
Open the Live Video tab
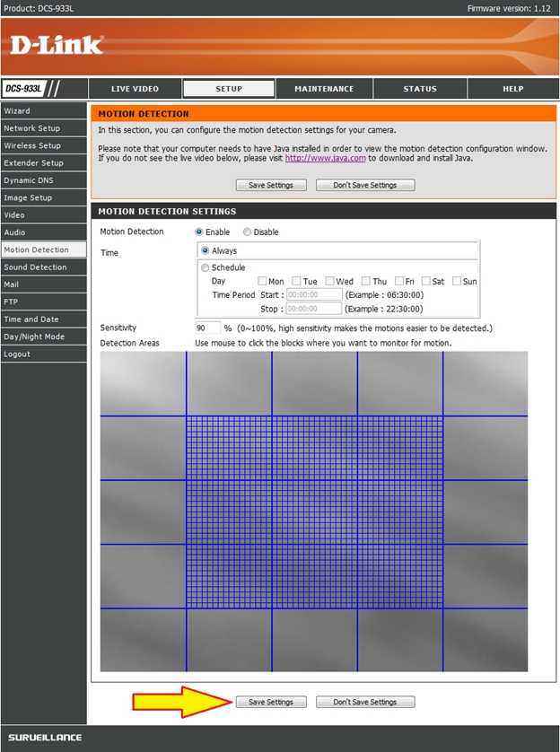pos(135,89)
